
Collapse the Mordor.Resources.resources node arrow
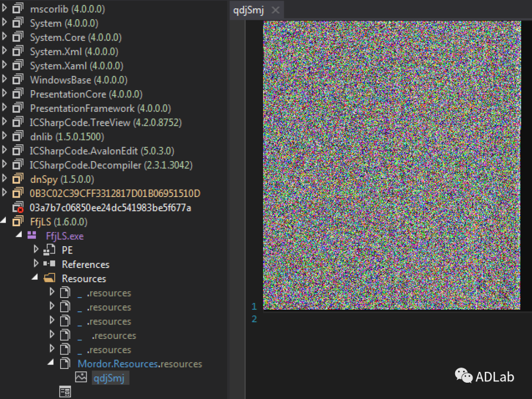[x=51, y=364]
